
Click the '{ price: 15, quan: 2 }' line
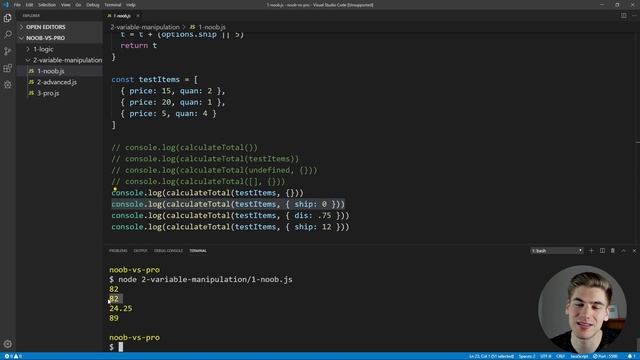[173, 91]
